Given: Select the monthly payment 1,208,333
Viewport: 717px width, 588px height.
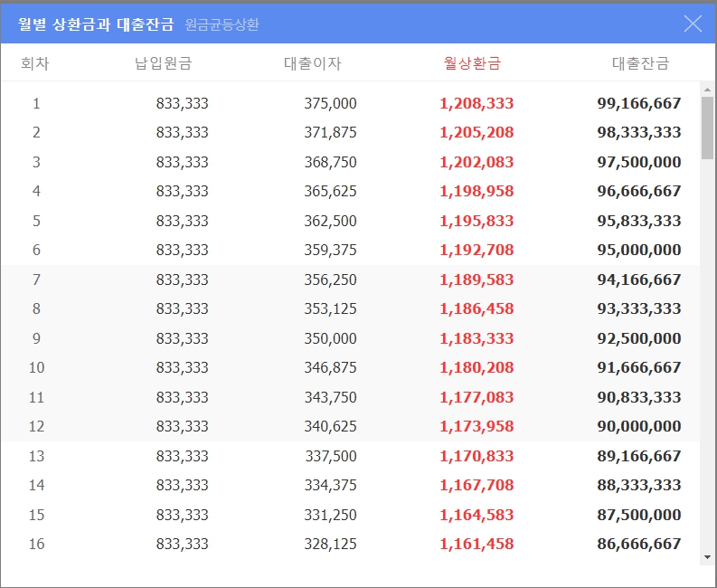Looking at the screenshot, I should [x=476, y=103].
